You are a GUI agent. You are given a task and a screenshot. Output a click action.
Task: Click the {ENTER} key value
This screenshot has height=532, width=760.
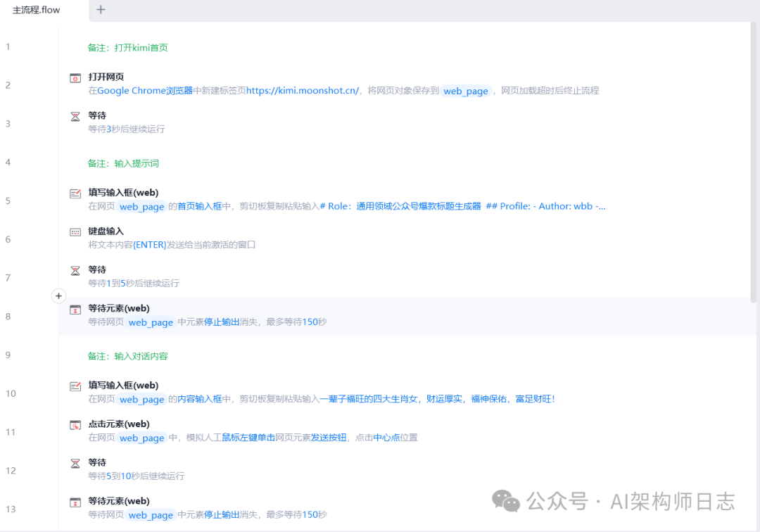[x=150, y=245]
